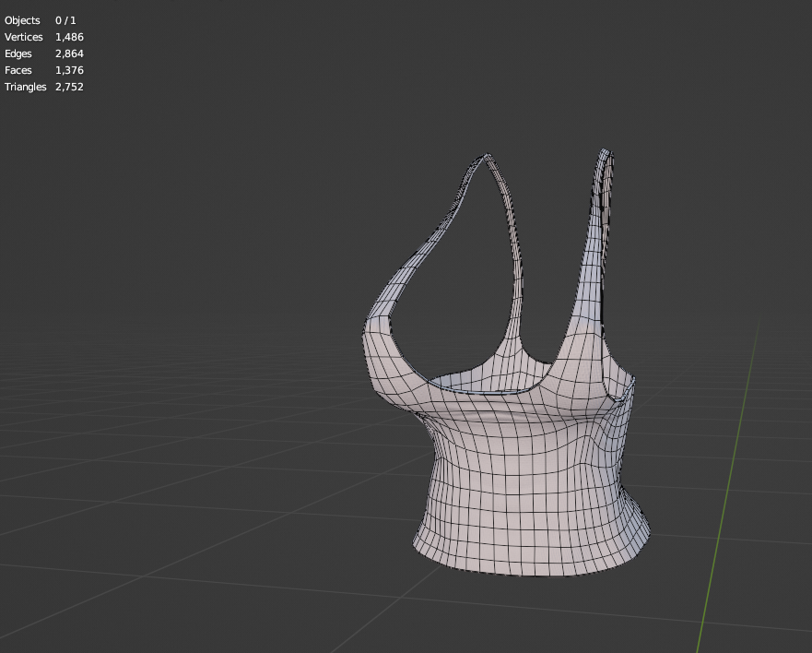Click the "0 / 1" objects count value
The width and height of the screenshot is (812, 653).
(65, 20)
